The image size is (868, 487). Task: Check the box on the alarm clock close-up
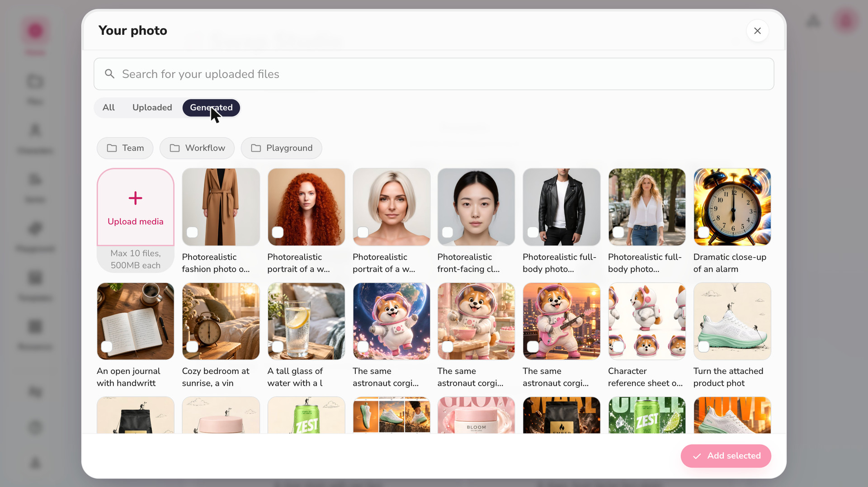(703, 232)
